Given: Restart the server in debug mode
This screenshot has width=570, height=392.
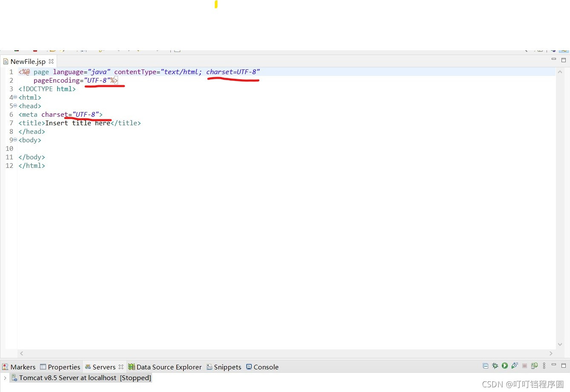Looking at the screenshot, I should point(495,366).
